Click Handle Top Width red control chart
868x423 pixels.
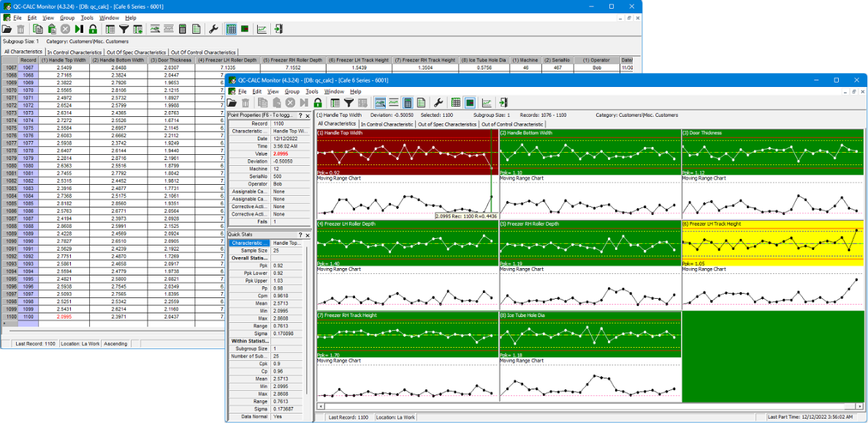(408, 152)
